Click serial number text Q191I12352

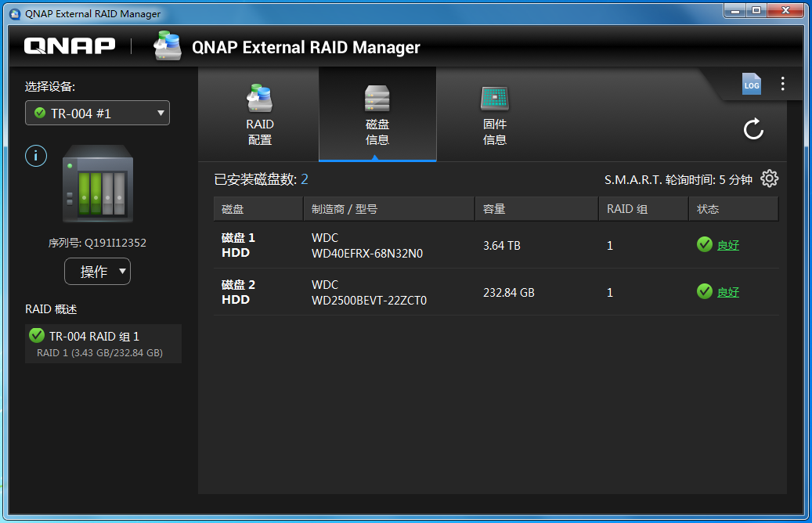115,243
